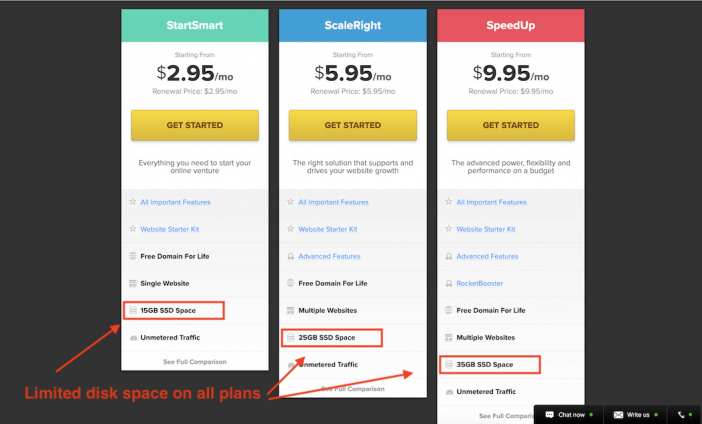Open StartSmart All Important Features link

click(175, 202)
